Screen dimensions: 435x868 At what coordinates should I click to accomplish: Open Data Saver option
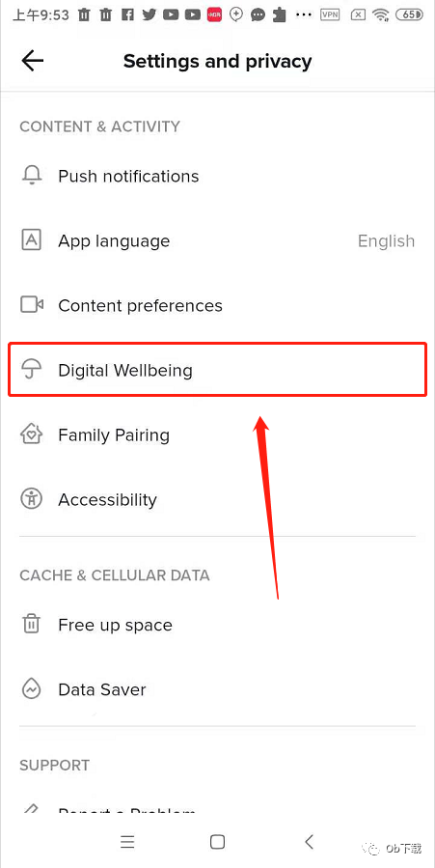217,689
